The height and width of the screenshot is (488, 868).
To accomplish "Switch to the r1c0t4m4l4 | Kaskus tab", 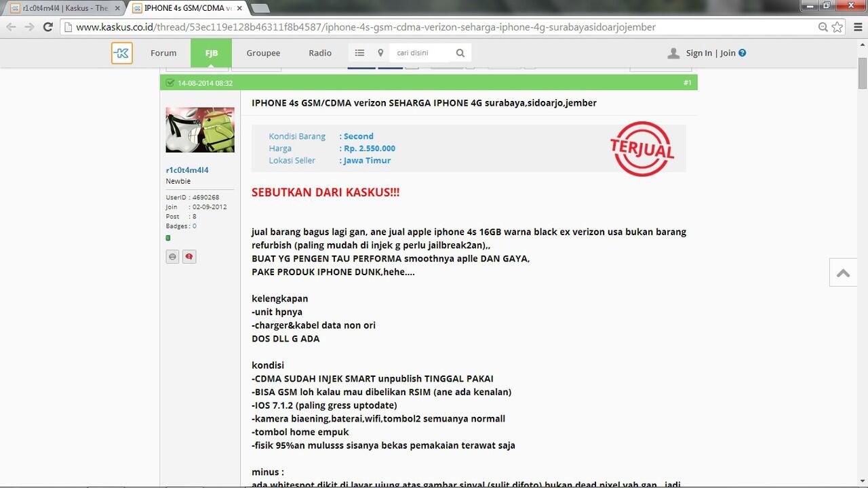I will (65, 8).
